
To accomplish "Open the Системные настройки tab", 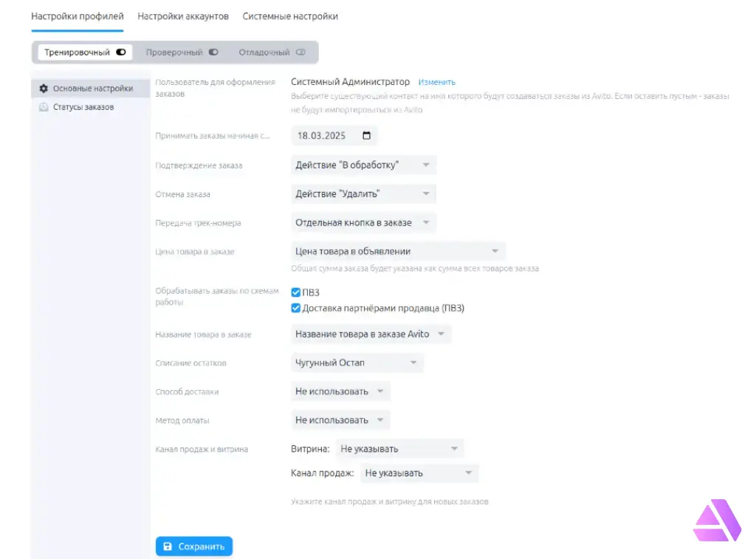I will click(290, 16).
